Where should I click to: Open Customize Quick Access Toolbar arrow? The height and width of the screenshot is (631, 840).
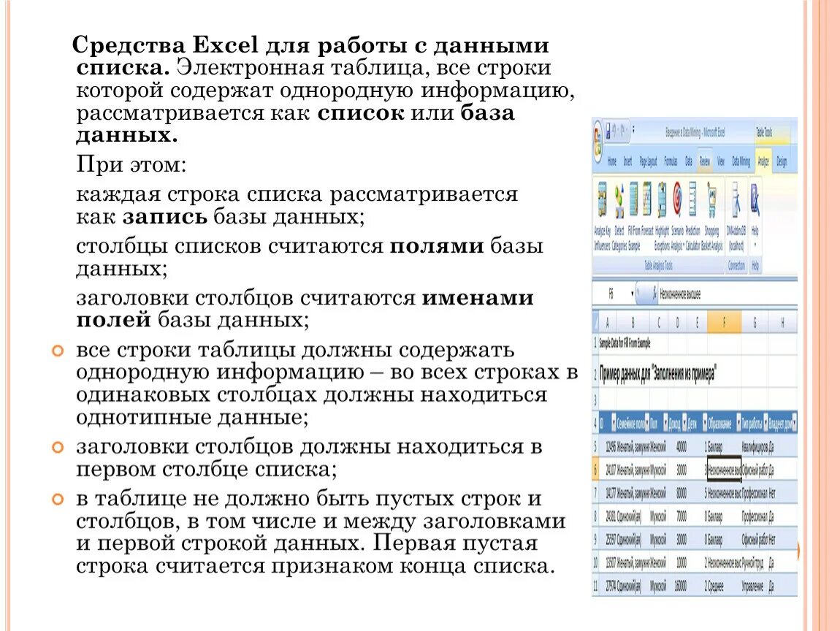pos(633,130)
